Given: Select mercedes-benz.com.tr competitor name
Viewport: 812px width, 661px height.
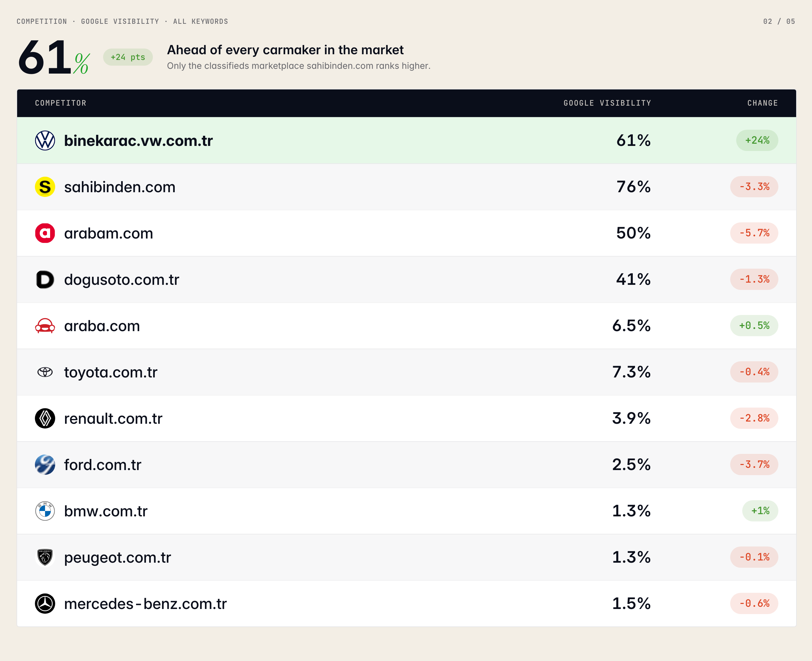Looking at the screenshot, I should 145,604.
